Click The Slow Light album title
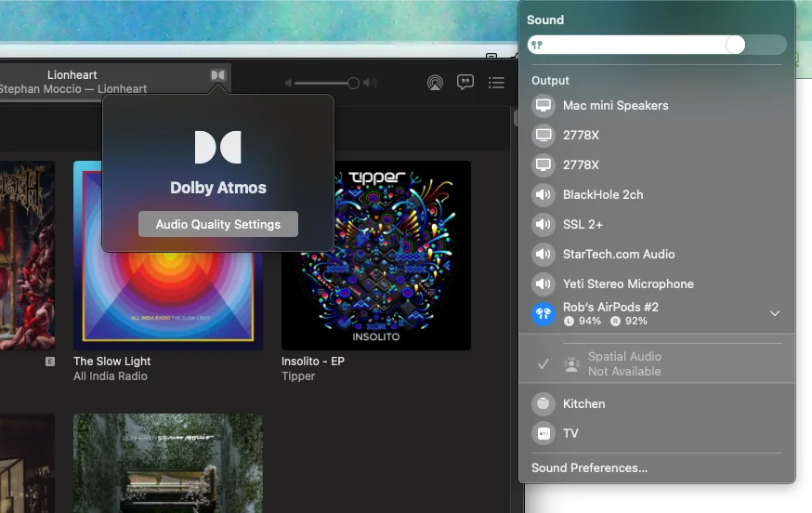 [111, 362]
